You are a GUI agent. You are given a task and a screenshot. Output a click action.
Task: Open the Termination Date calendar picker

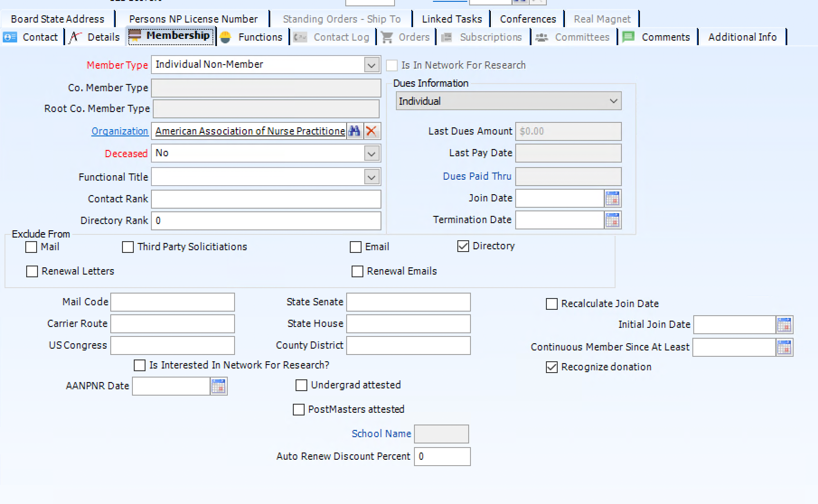coord(613,220)
